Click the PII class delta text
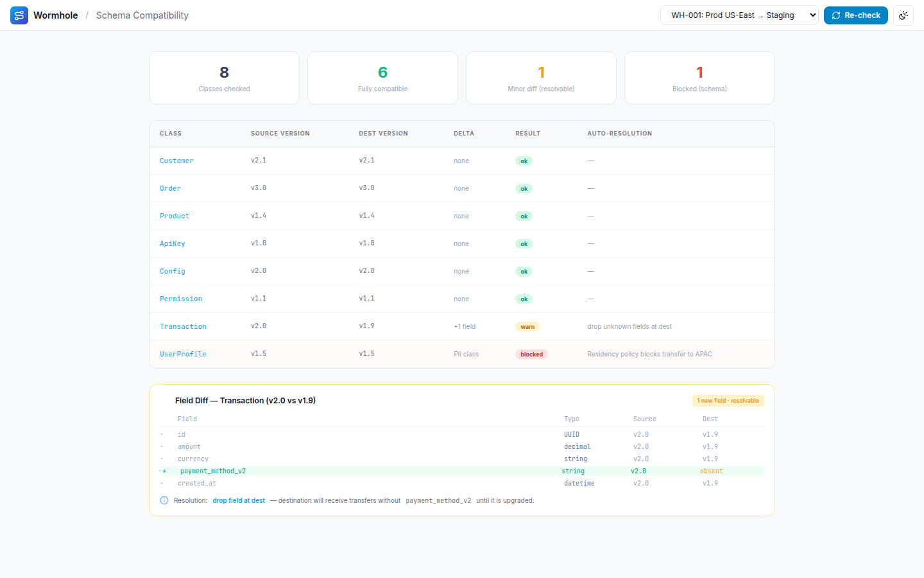This screenshot has height=578, width=924. click(466, 354)
